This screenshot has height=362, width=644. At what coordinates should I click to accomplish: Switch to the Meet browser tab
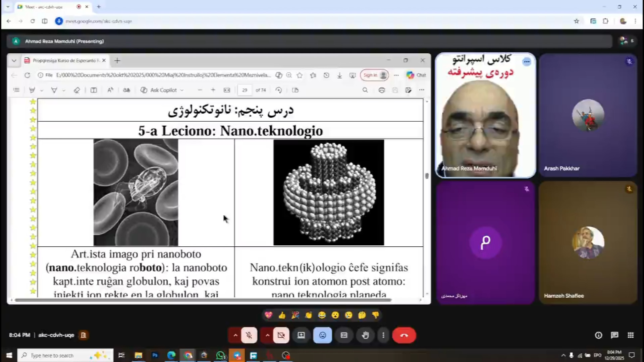[x=44, y=7]
